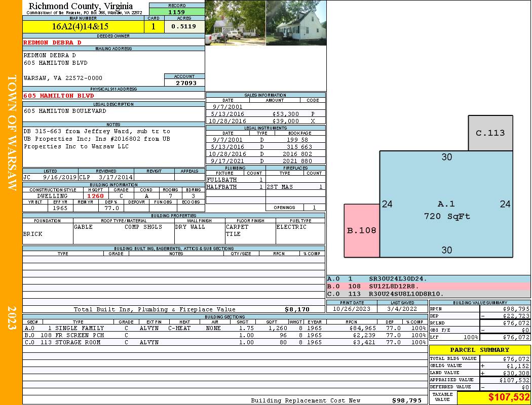532x405 pixels.
Task: Select deeded owner name REDMON DEBRA D
Action: click(x=53, y=43)
